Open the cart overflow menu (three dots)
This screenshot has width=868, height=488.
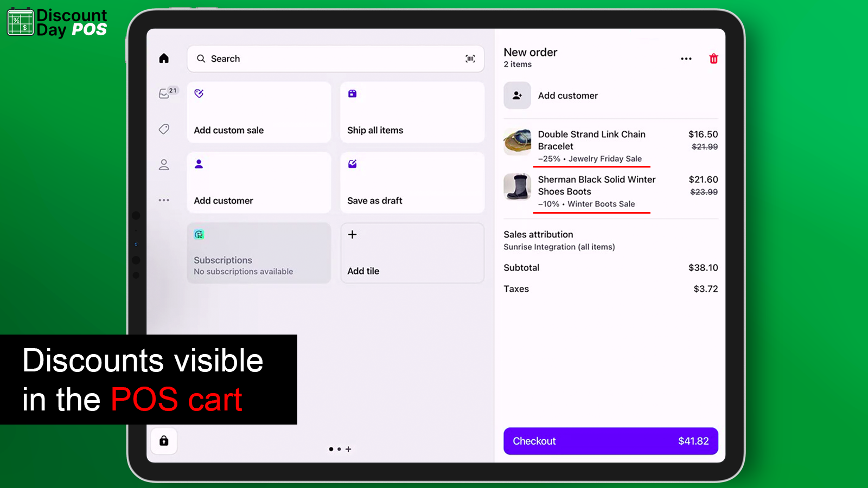[686, 59]
